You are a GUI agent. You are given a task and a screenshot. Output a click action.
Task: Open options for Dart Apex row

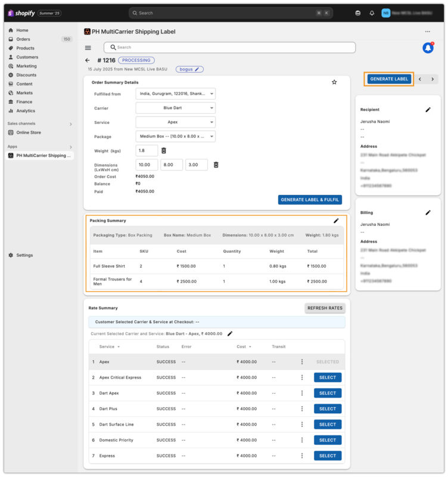tap(302, 393)
